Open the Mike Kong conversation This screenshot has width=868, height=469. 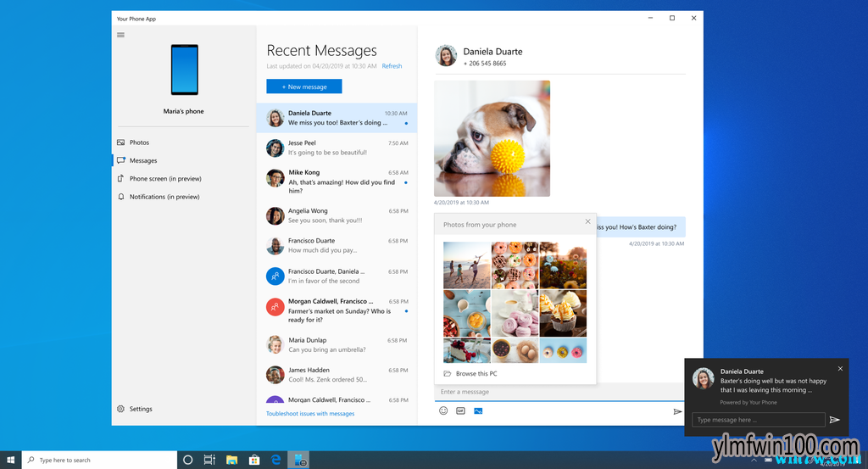tap(337, 181)
